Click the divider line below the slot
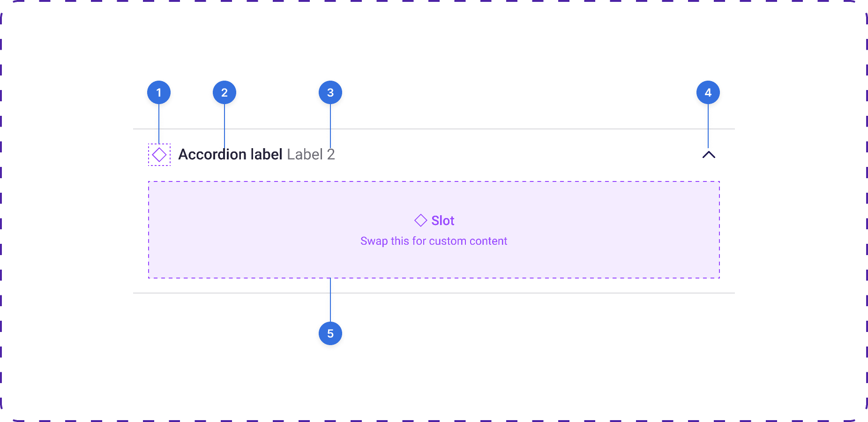The height and width of the screenshot is (422, 868). click(469, 293)
